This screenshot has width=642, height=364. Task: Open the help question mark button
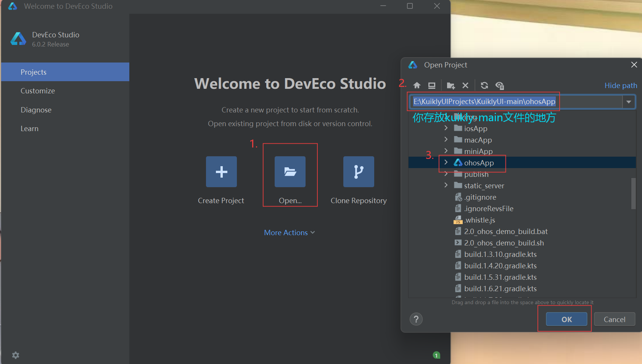[x=416, y=319]
